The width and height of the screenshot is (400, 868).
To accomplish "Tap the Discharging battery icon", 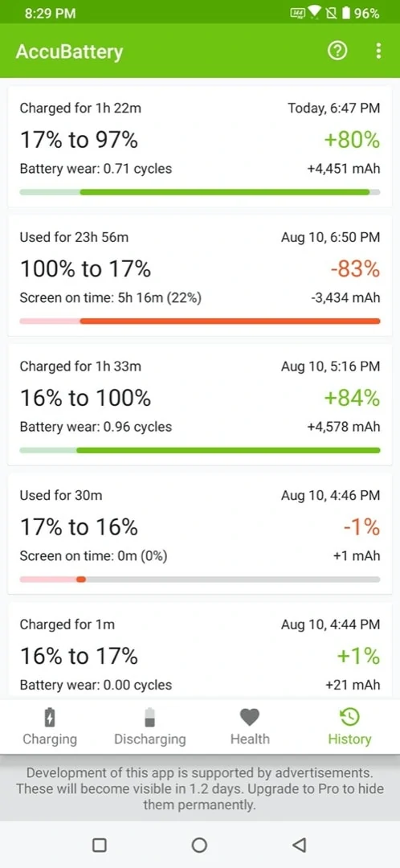I will pyautogui.click(x=150, y=718).
